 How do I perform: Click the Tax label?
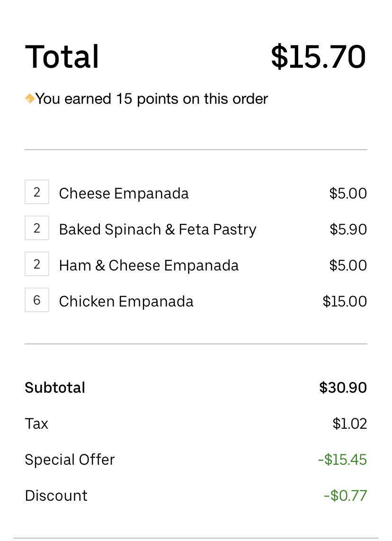36,424
